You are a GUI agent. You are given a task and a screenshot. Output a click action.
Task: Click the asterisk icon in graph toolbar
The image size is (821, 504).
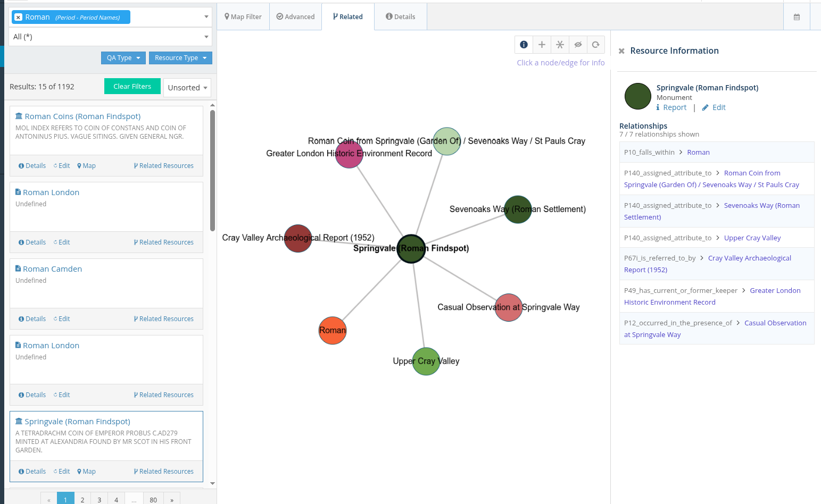point(560,45)
